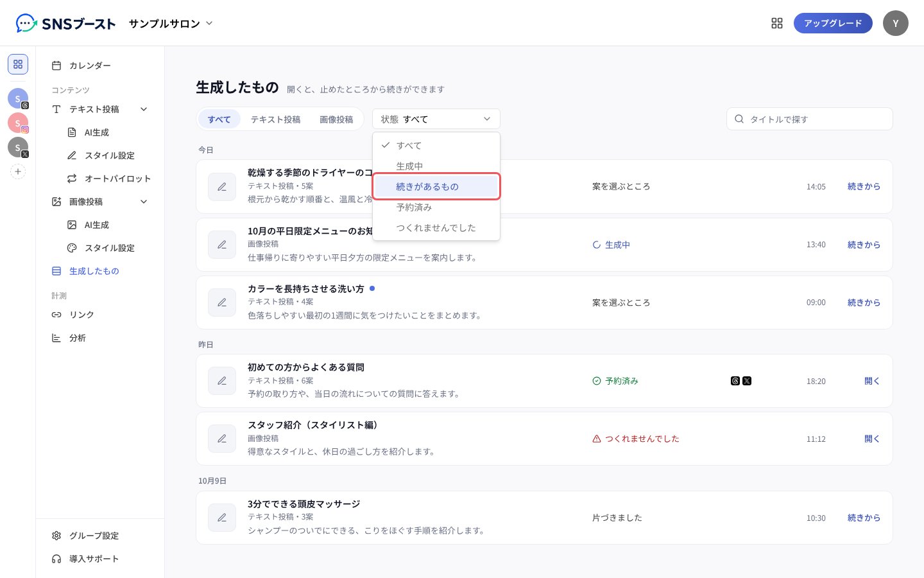Image resolution: width=924 pixels, height=578 pixels.
Task: Choose つくれませんでした in the status dropdown
Action: (x=436, y=228)
